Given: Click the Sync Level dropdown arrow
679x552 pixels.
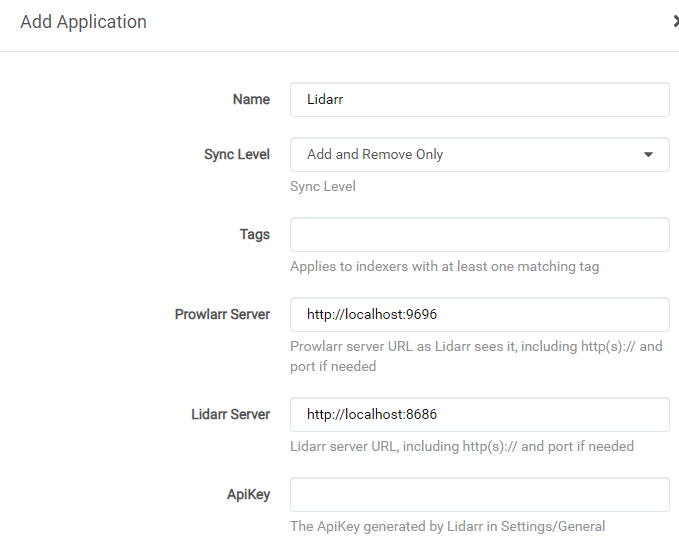Looking at the screenshot, I should coord(648,155).
